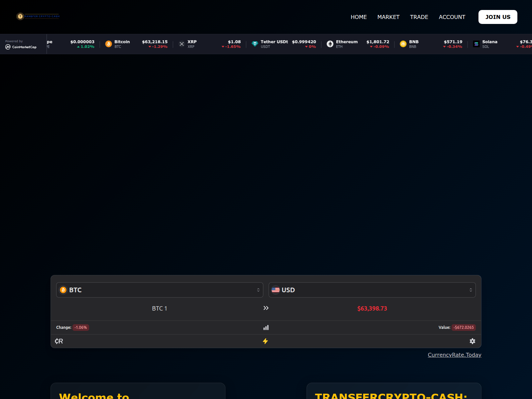The image size is (532, 399).
Task: Click the Tether price $0.999420
Action: pyautogui.click(x=304, y=42)
